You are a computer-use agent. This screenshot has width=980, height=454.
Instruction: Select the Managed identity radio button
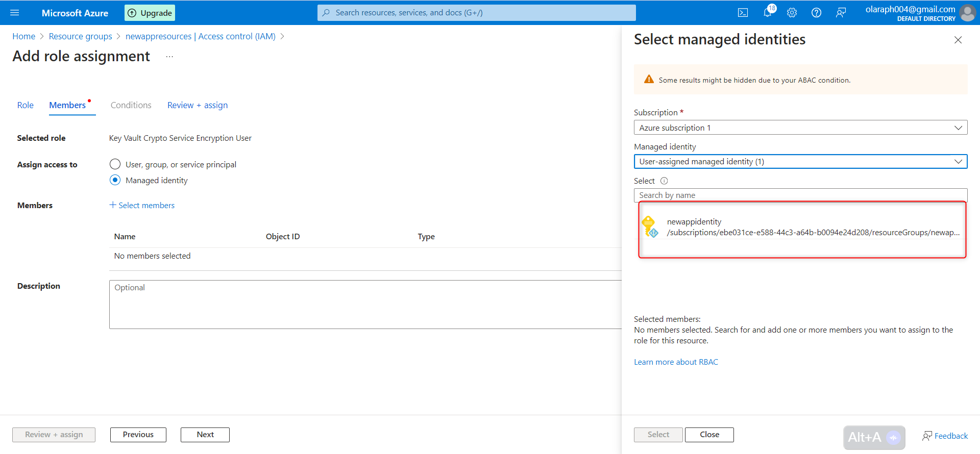(x=115, y=180)
